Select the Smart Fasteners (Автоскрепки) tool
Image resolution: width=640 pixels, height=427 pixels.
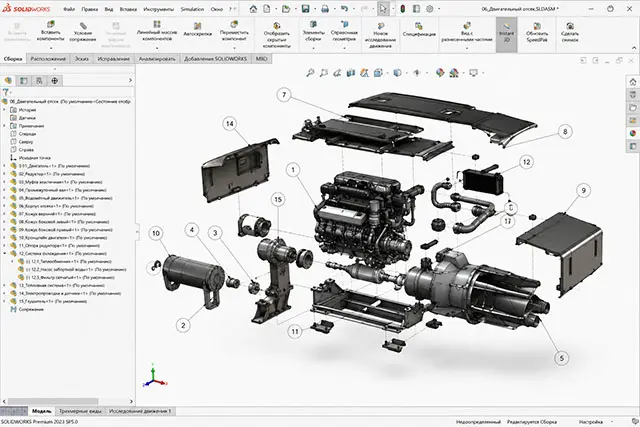[198, 30]
